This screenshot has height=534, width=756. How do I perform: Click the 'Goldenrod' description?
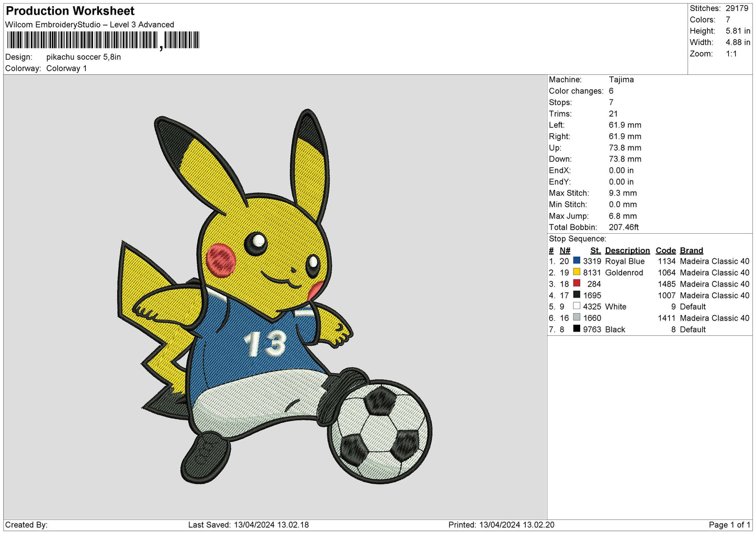624,273
